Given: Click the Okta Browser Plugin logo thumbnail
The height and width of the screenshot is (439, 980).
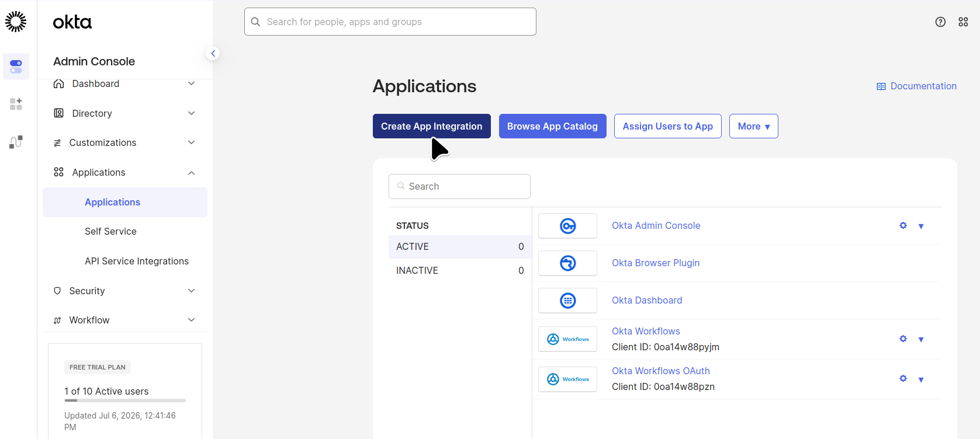Looking at the screenshot, I should point(567,263).
